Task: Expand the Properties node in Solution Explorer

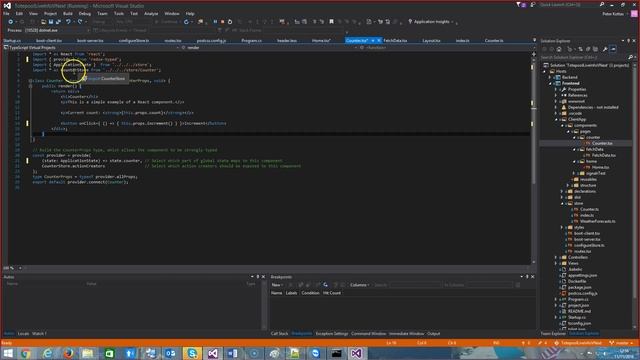Action: 556,89
